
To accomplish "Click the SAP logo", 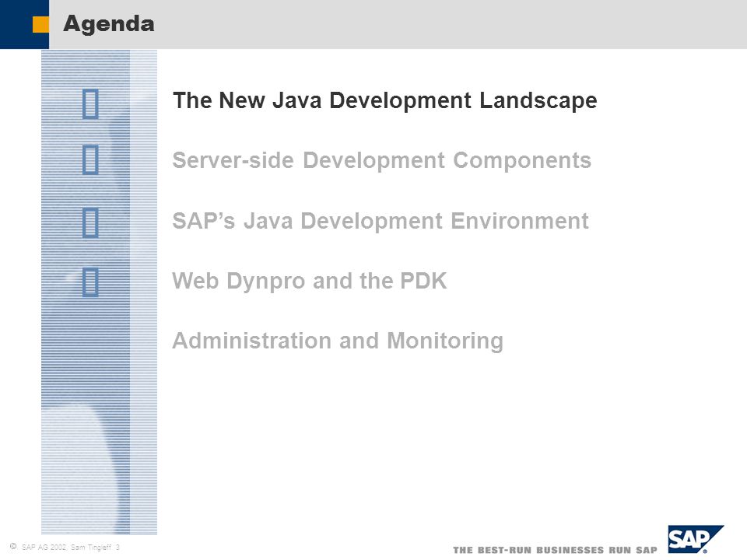I will [x=695, y=539].
